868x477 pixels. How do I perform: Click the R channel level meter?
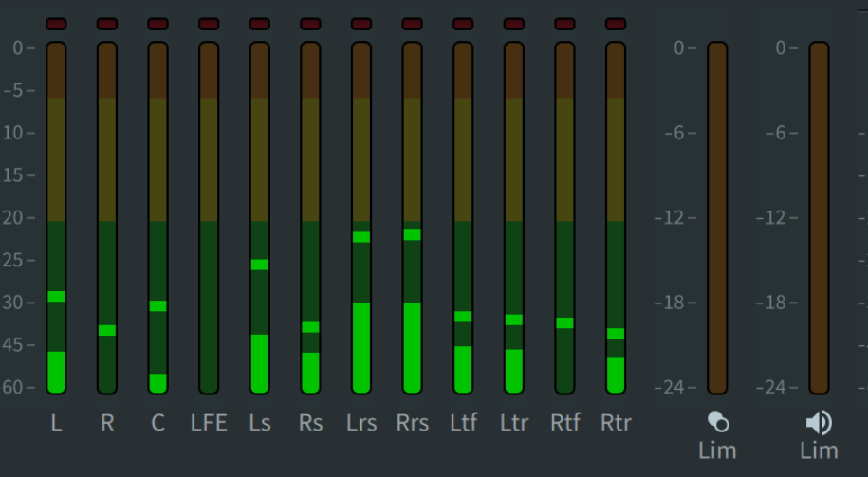click(107, 218)
